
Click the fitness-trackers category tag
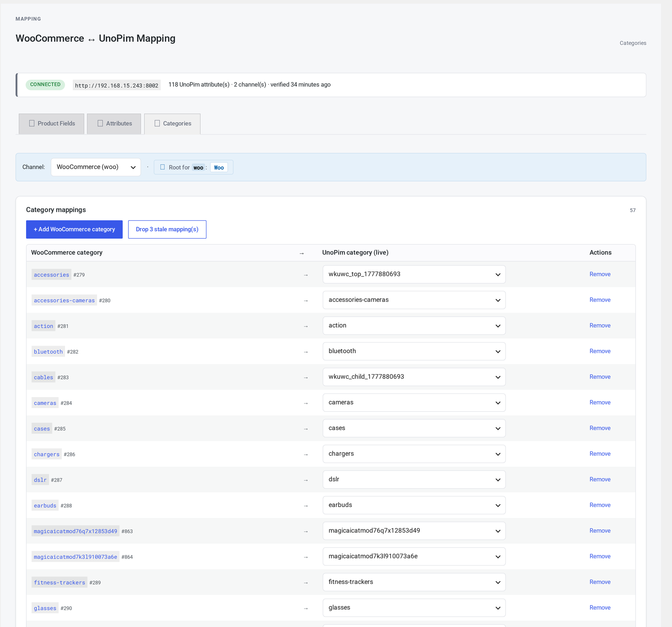pyautogui.click(x=60, y=583)
